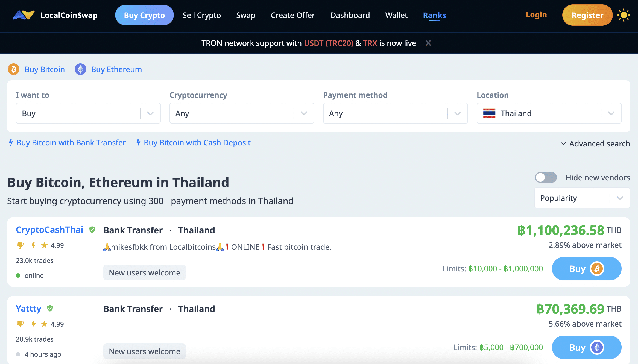Click CryptoCashThai rating star icon
The height and width of the screenshot is (364, 638).
point(44,245)
